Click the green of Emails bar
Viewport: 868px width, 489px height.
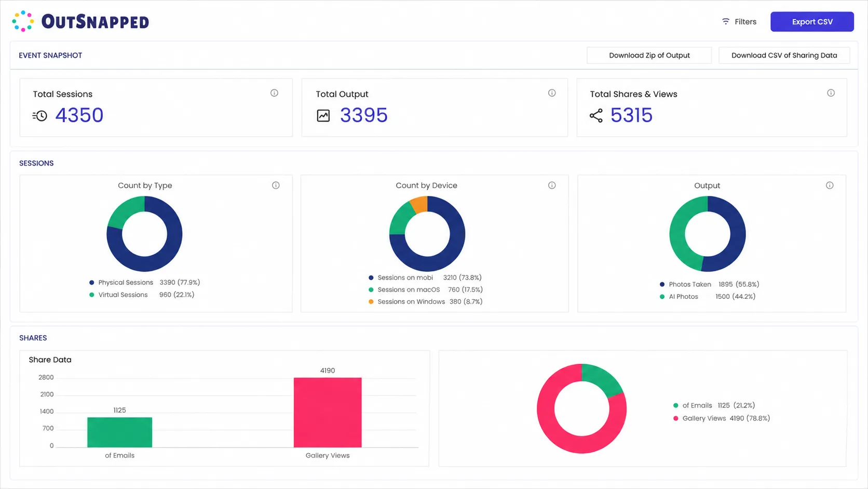click(x=119, y=432)
